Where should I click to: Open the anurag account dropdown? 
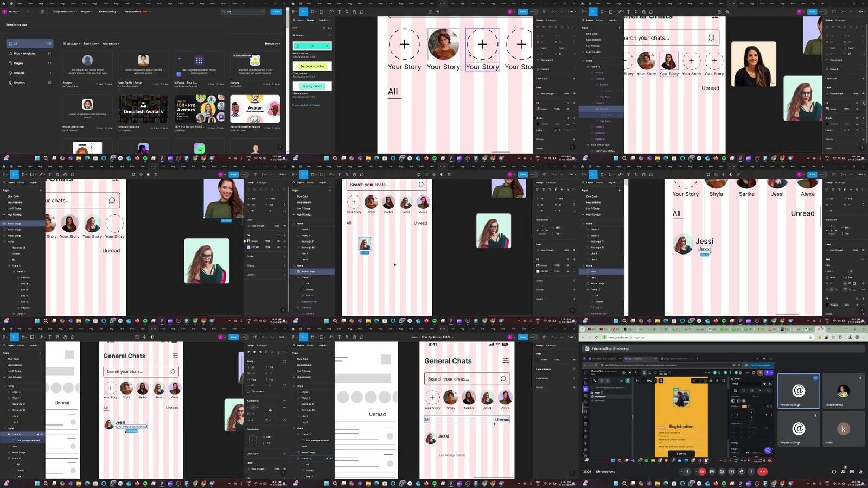coord(10,12)
